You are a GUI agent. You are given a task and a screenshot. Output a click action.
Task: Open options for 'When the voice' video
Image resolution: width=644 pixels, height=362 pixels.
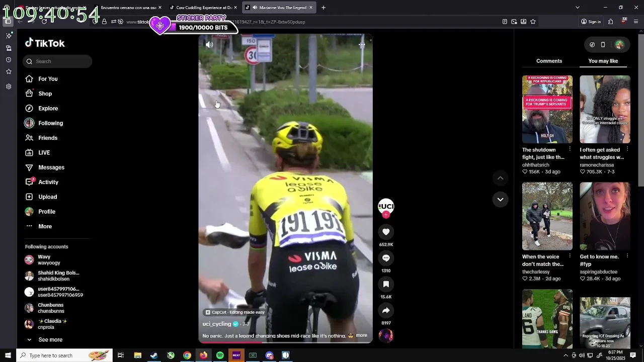(570, 256)
